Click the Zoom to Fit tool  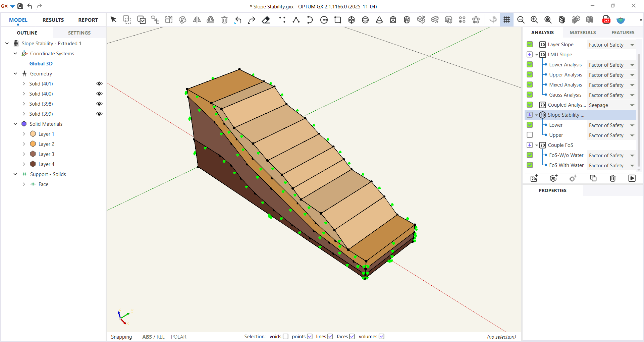pos(548,20)
